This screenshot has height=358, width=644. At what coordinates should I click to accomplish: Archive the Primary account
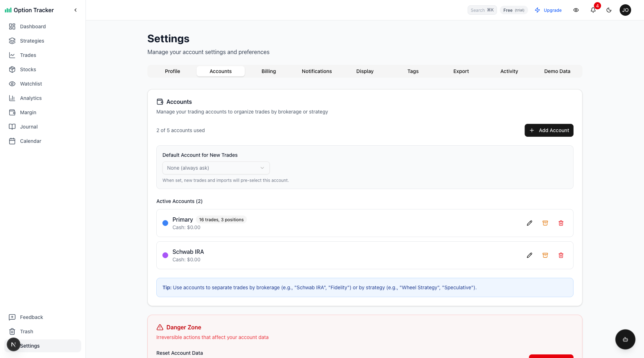(x=545, y=223)
